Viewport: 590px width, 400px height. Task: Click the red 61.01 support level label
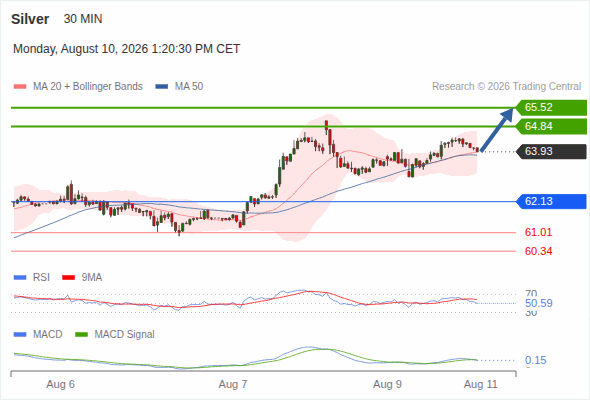tap(538, 232)
